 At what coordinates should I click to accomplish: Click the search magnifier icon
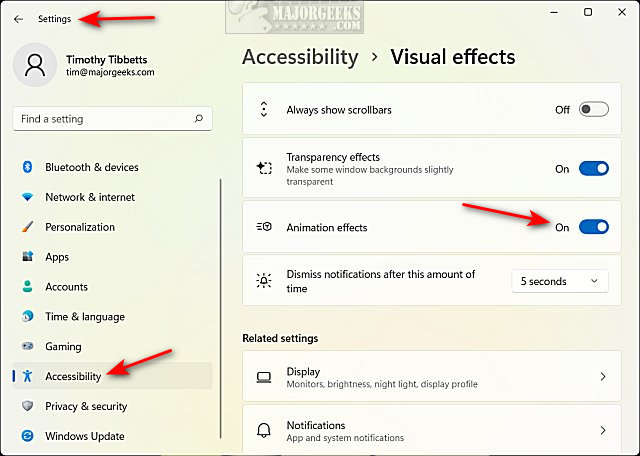tap(199, 119)
